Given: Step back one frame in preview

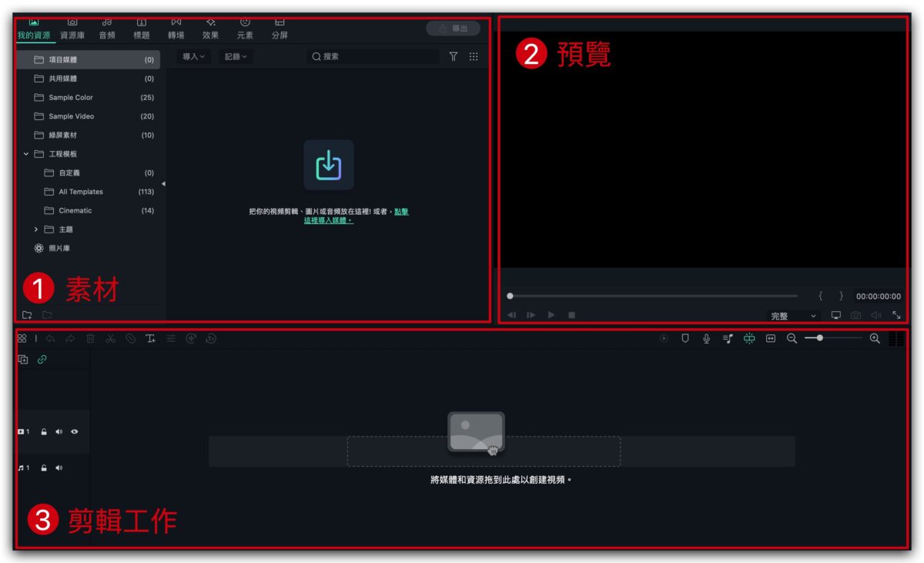Looking at the screenshot, I should (x=511, y=315).
